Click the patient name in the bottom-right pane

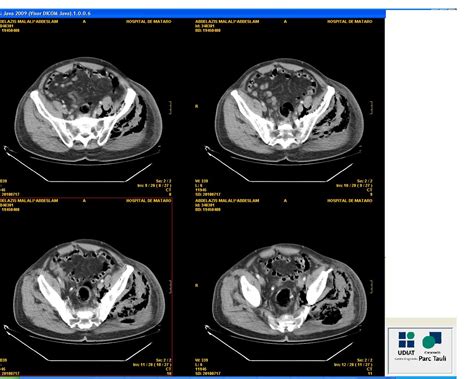click(x=227, y=201)
